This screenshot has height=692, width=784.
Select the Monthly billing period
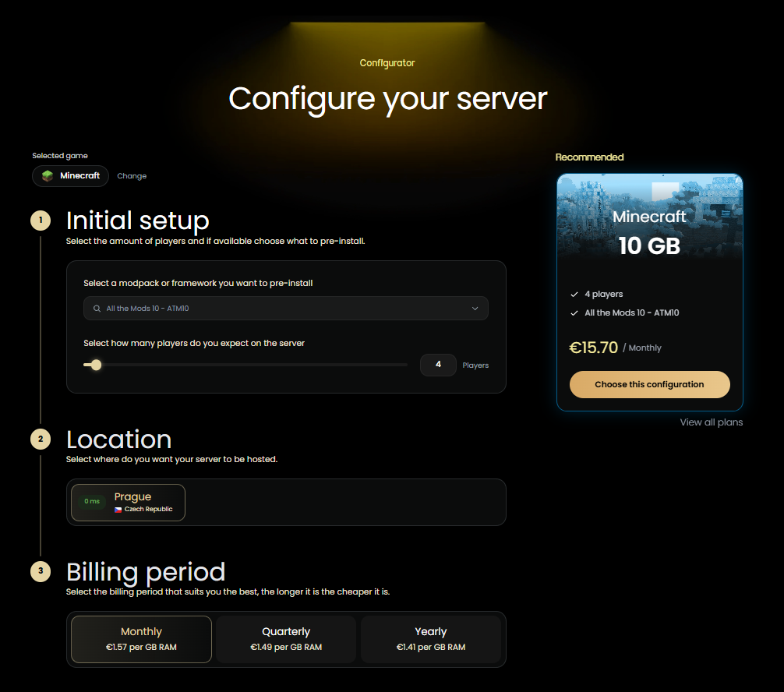(x=142, y=639)
